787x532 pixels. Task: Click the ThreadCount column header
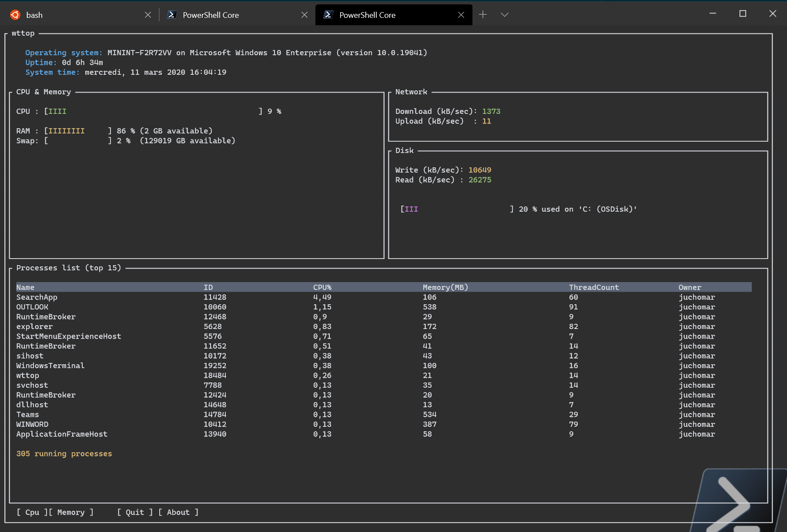click(x=594, y=287)
